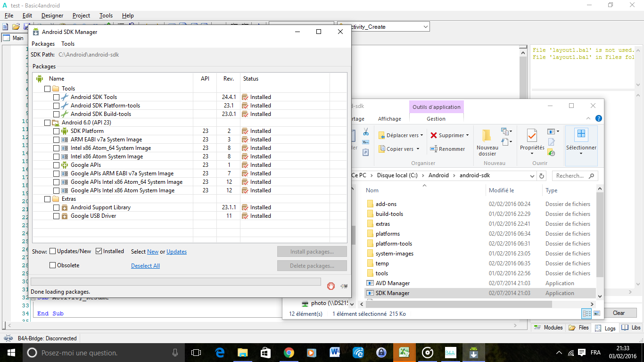Click the Paste shortcut icon in Explorer ribbon
Viewport: 644px width, 362px height.
tap(365, 152)
